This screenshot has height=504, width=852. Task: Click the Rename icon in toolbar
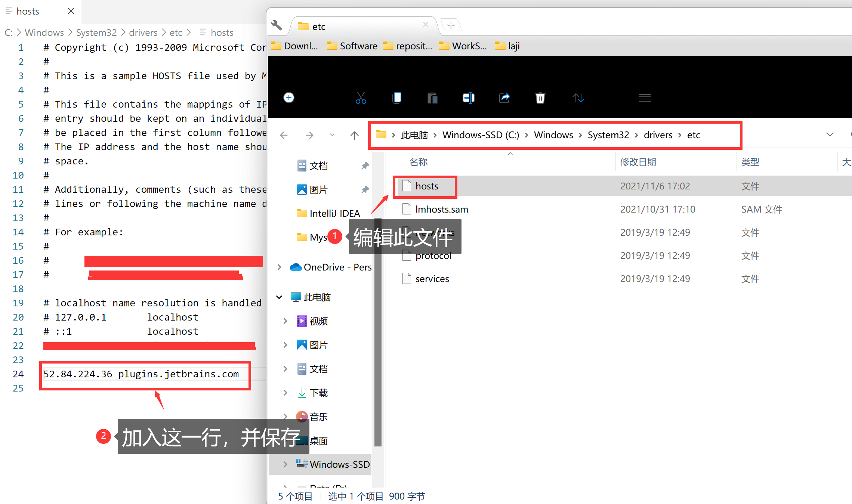point(468,98)
